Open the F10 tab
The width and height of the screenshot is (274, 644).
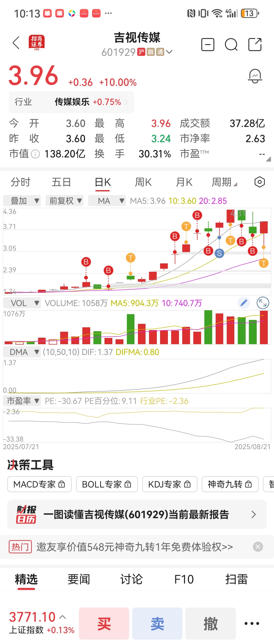pyautogui.click(x=184, y=579)
